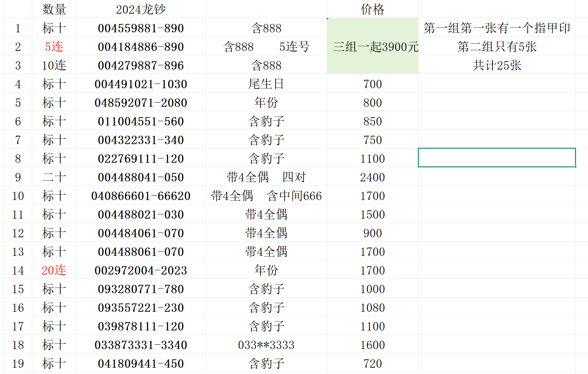Viewport: 588px width, 374px height.
Task: Click the currently selected empty cell in row 8
Action: point(497,158)
